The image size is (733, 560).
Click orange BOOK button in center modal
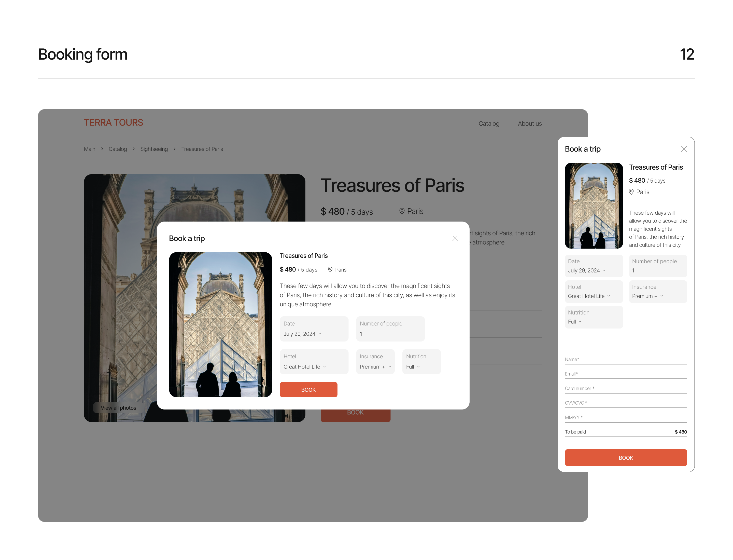click(x=308, y=390)
